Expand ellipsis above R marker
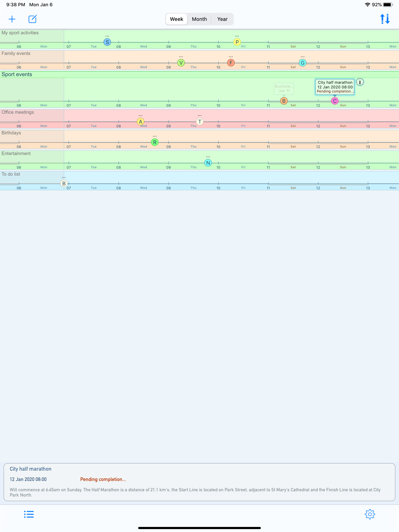This screenshot has height=532, width=399. pos(154,136)
